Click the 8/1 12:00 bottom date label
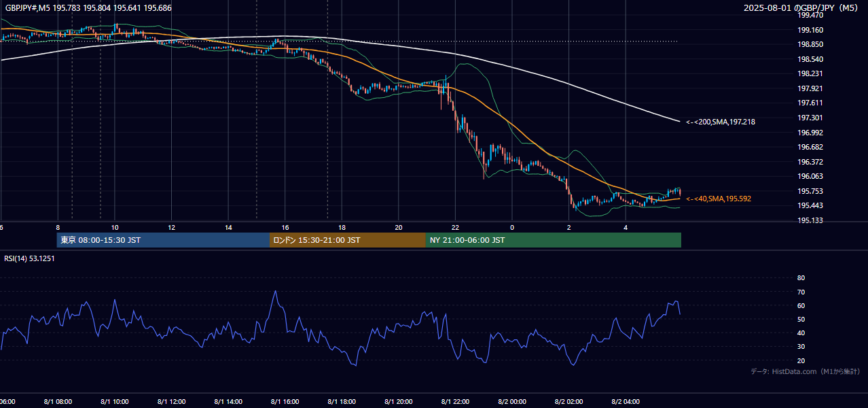Screen dimensions: 868x408 [171, 402]
